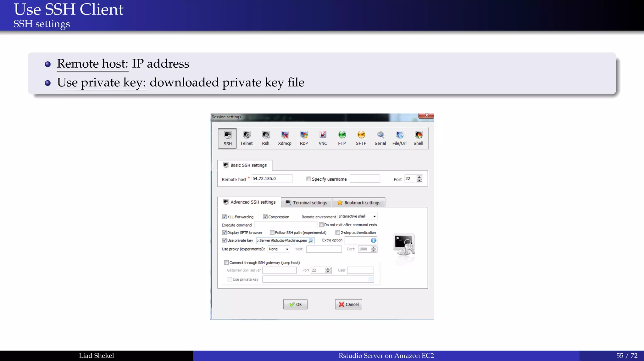
Task: Open the Use proxy type dropdown
Action: (x=279, y=249)
